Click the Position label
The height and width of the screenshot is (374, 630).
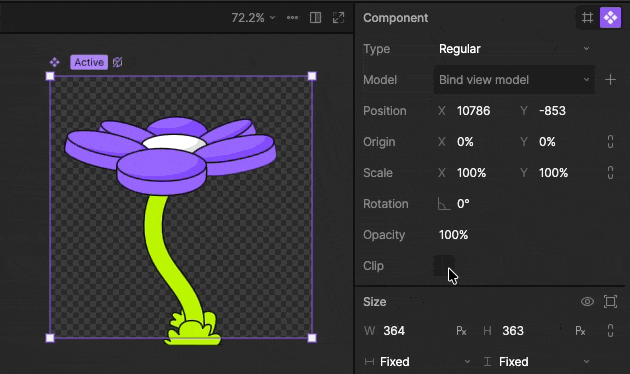coord(385,111)
